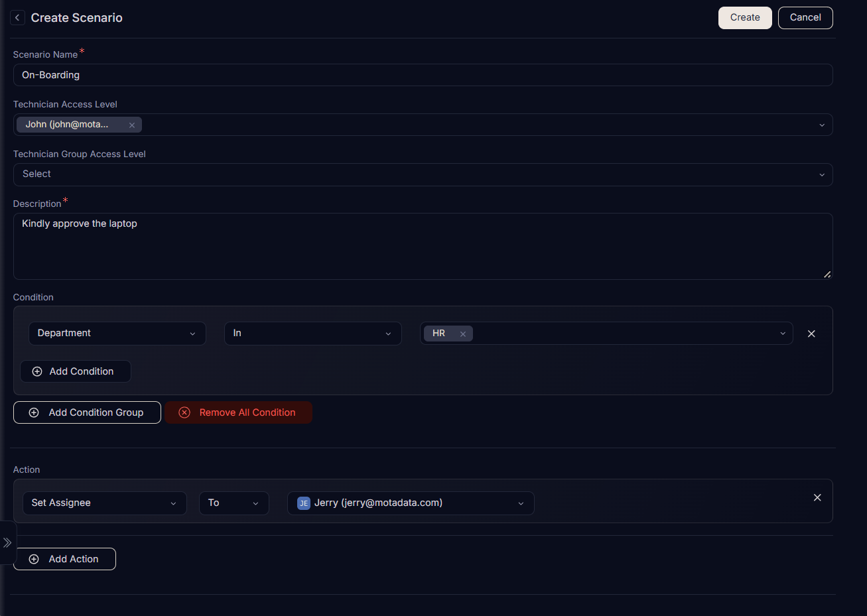Open the HR value dropdown arrow
The height and width of the screenshot is (616, 867).
tap(783, 334)
